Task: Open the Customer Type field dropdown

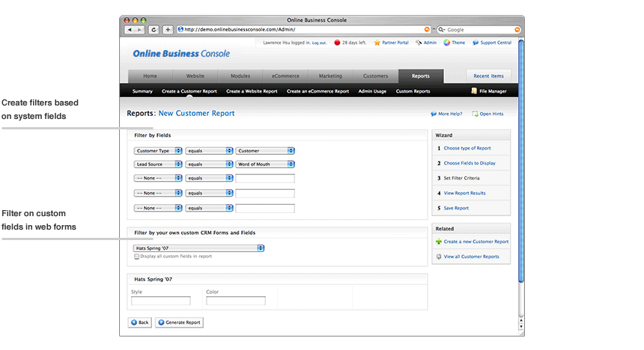Action: click(158, 150)
